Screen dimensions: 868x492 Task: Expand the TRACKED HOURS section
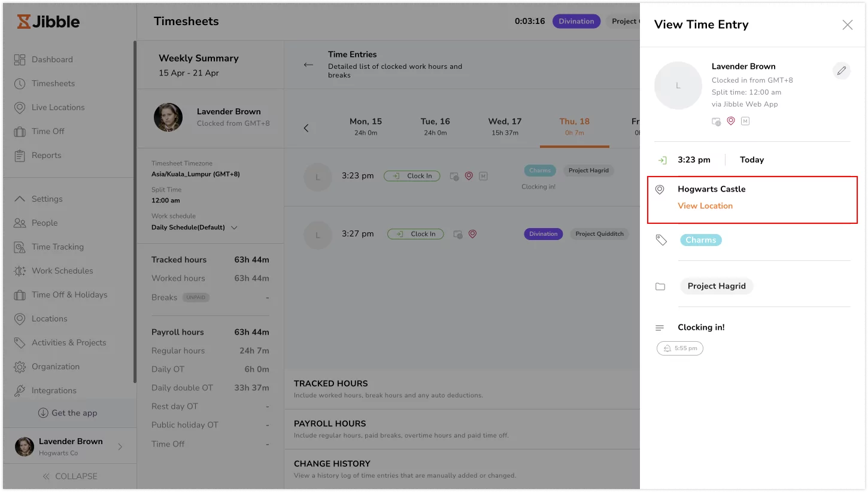[x=462, y=389]
